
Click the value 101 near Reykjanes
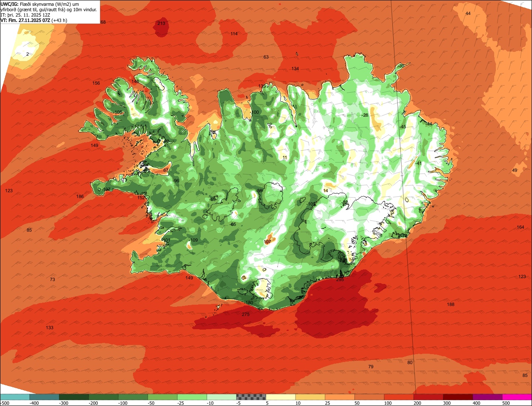[167, 240]
